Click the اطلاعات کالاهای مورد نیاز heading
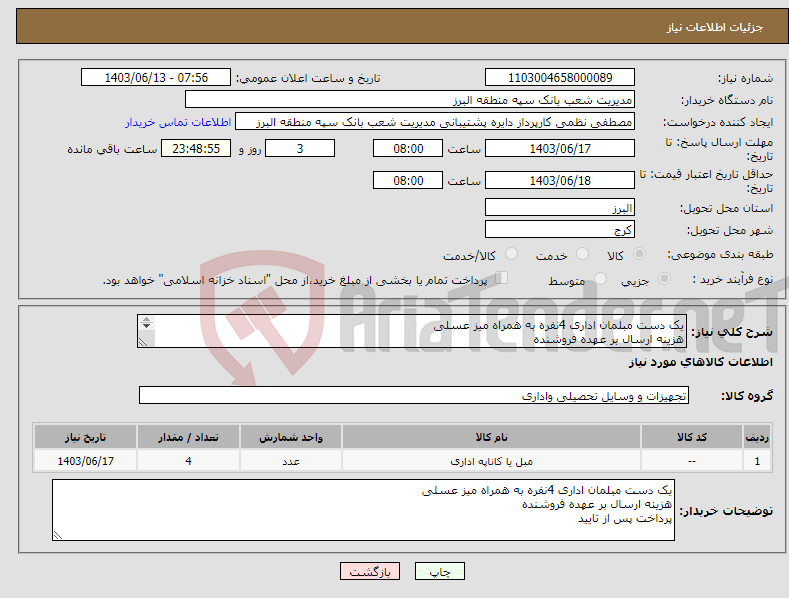Viewport: 789px width, 598px height. (x=700, y=362)
